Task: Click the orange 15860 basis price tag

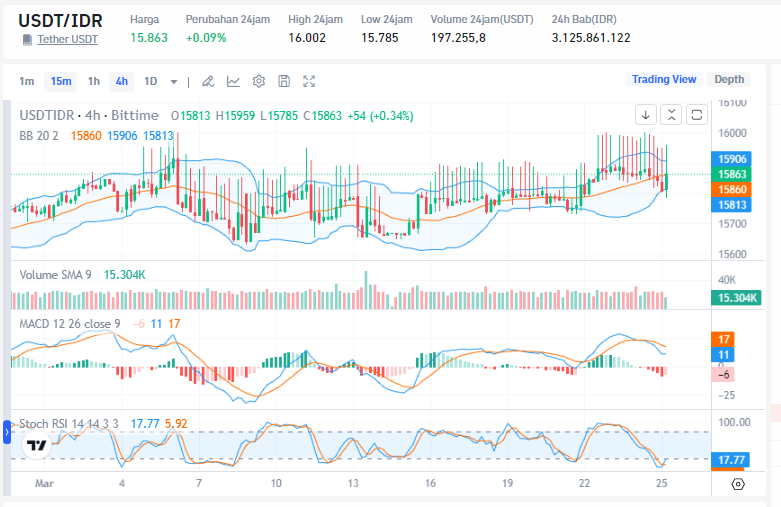Action: 732,189
